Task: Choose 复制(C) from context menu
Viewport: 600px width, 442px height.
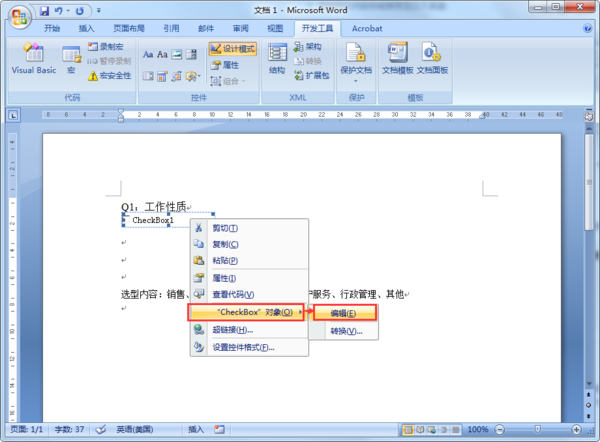Action: tap(249, 244)
